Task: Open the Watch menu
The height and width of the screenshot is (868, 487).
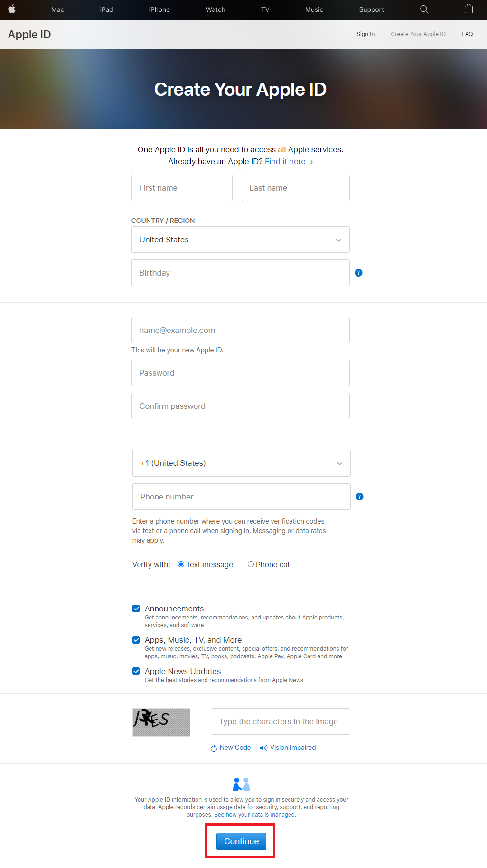Action: tap(215, 9)
